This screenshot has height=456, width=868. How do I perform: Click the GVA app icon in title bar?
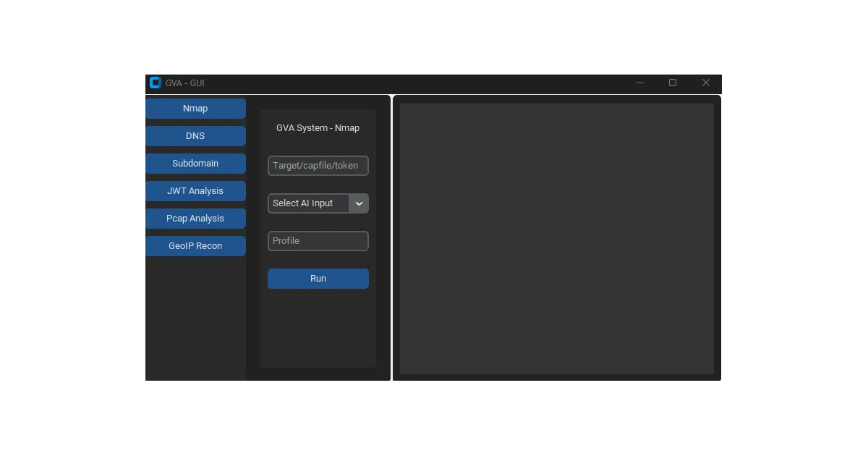pyautogui.click(x=155, y=83)
